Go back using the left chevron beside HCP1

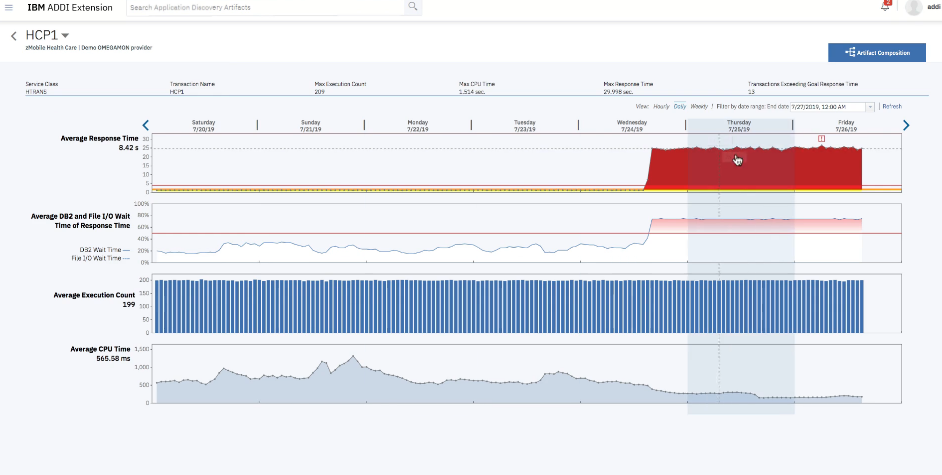click(x=14, y=36)
